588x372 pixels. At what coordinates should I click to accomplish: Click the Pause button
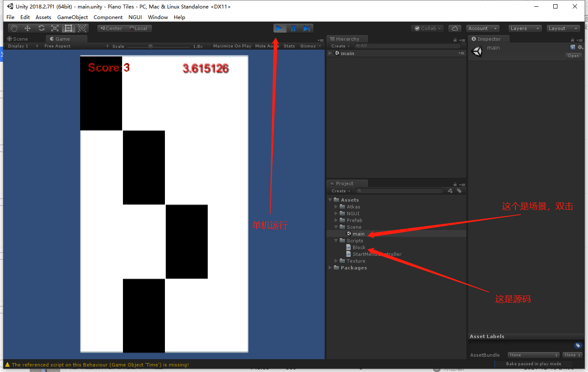coord(293,28)
